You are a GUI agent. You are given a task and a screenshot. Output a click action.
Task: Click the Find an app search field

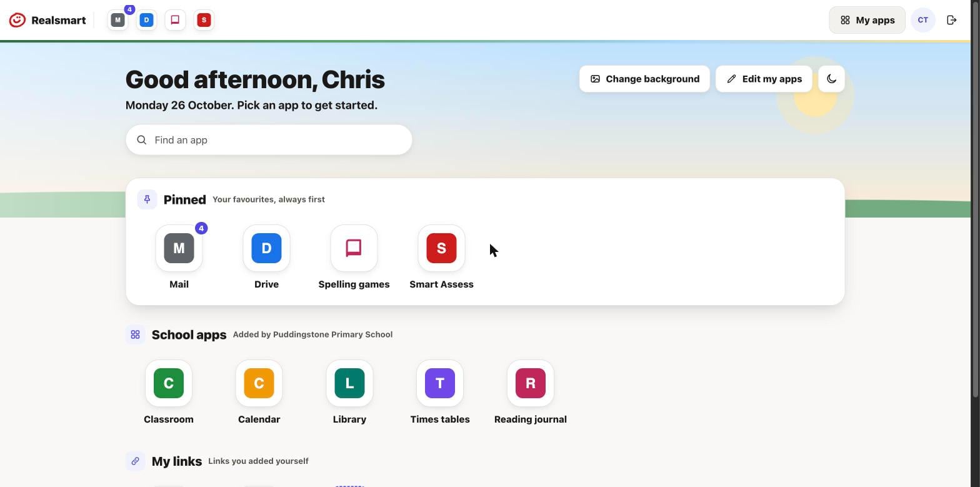click(269, 140)
